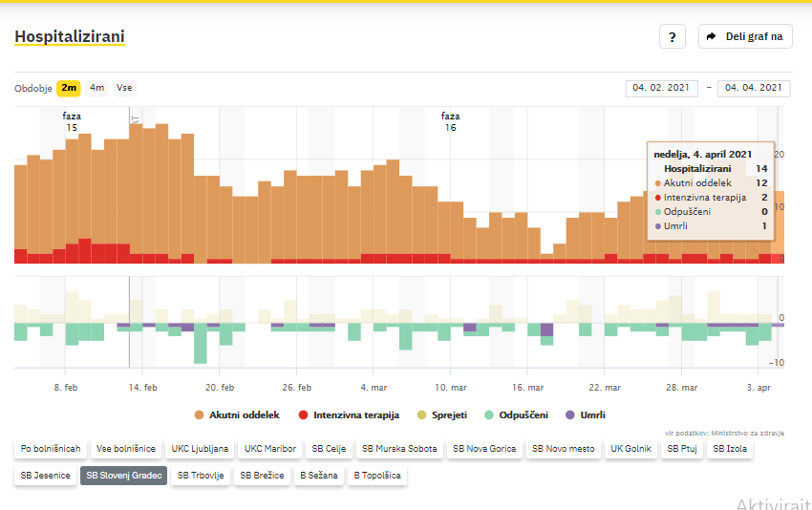Pick the SB Novo mesto hospital
Screen dimensions: 812x510
[563, 448]
